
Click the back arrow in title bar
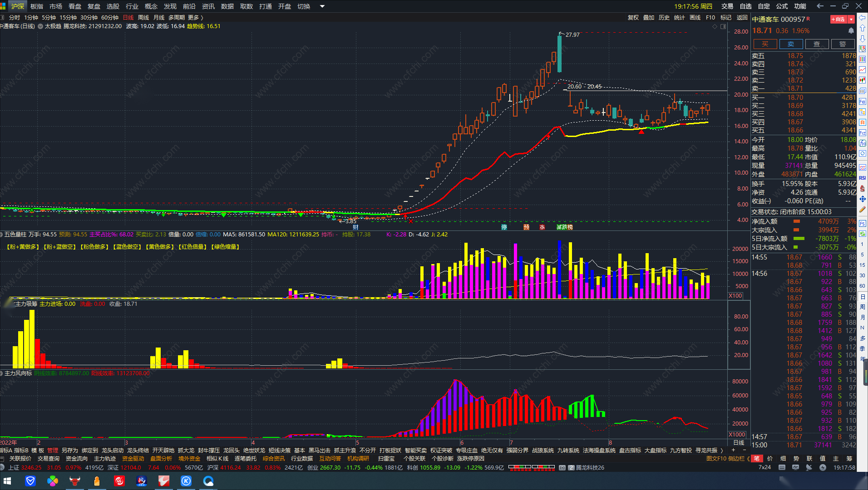coord(820,6)
